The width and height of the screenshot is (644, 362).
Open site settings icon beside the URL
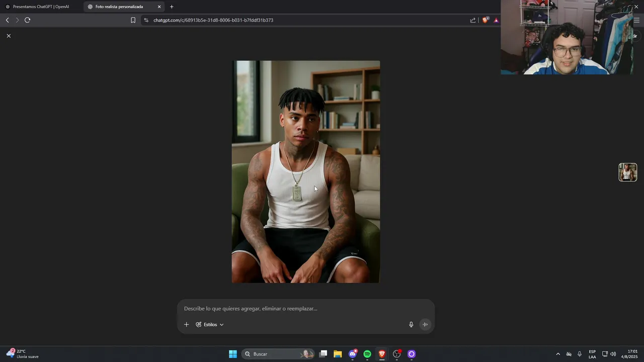(146, 20)
